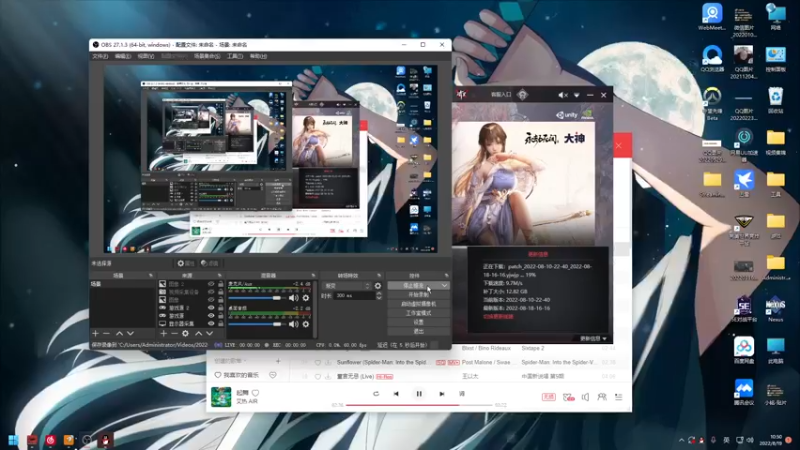Open OBS 设置 settings button

click(x=418, y=322)
